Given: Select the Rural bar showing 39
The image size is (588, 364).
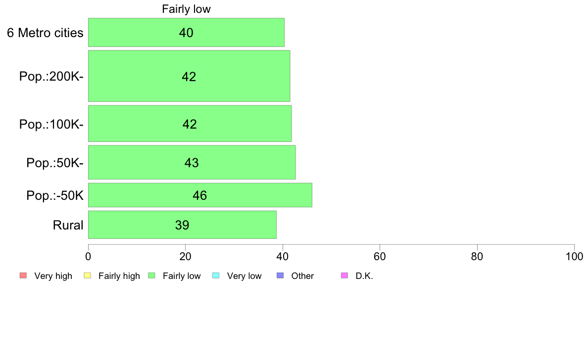Looking at the screenshot, I should 182,225.
